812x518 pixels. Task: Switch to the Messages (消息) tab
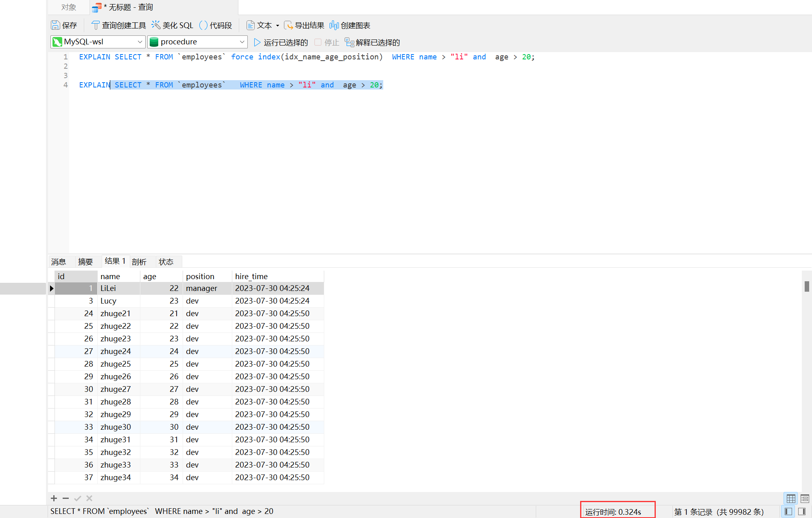point(59,262)
